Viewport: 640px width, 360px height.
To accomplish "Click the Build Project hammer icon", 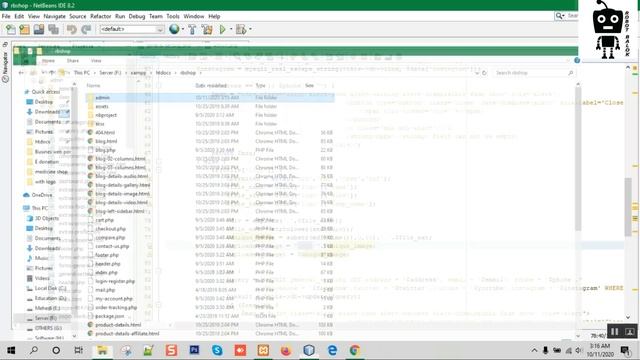I will tap(192, 29).
